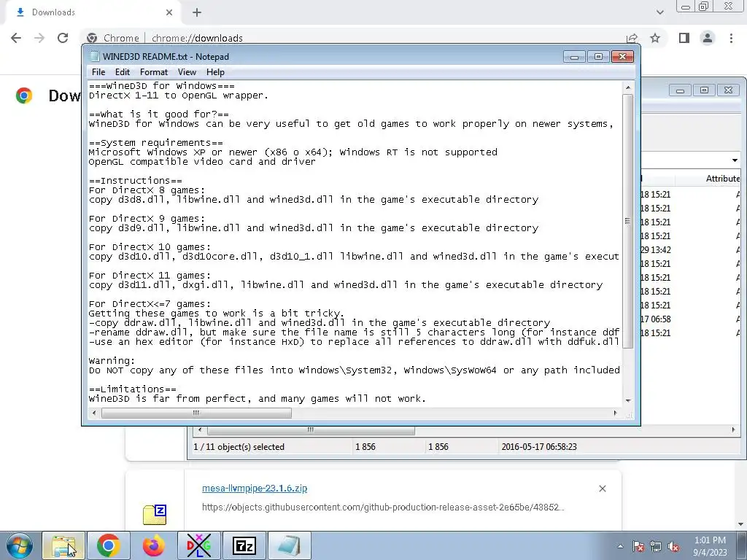Click 7-Zip horizontal scrollbar right arrow
This screenshot has height=560, width=747.
click(733, 430)
